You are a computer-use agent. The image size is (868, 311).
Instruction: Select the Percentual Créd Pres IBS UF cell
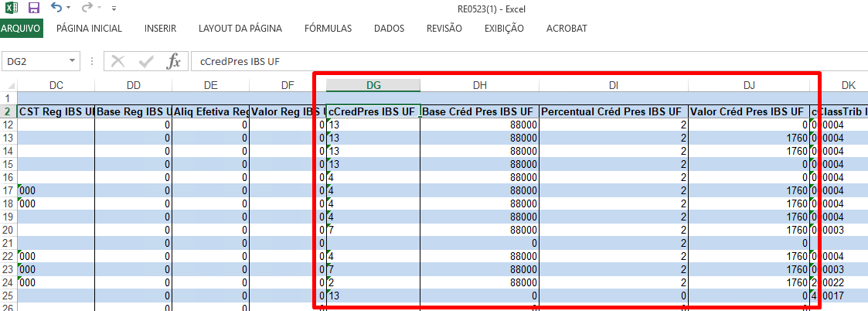[614, 111]
